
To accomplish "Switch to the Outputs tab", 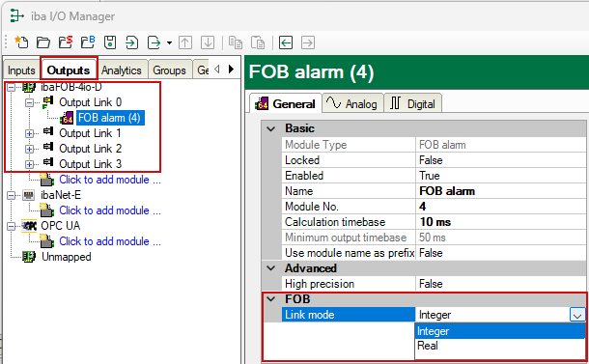I will click(x=69, y=70).
